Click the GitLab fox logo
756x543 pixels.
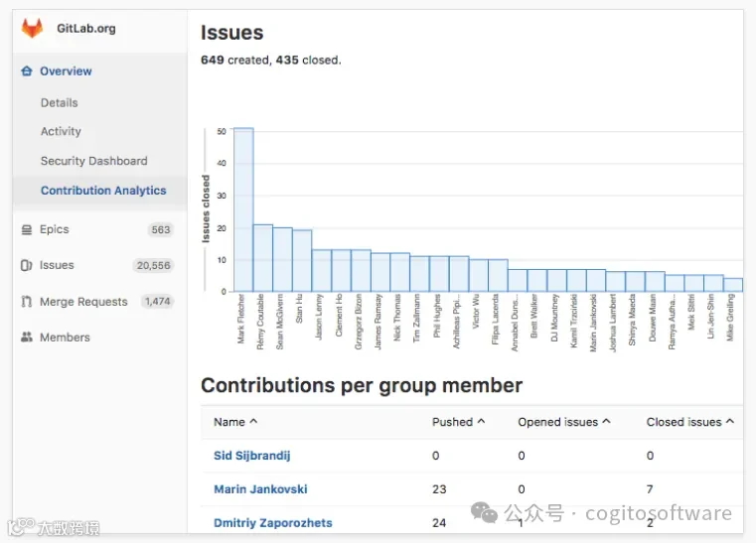click(x=33, y=29)
